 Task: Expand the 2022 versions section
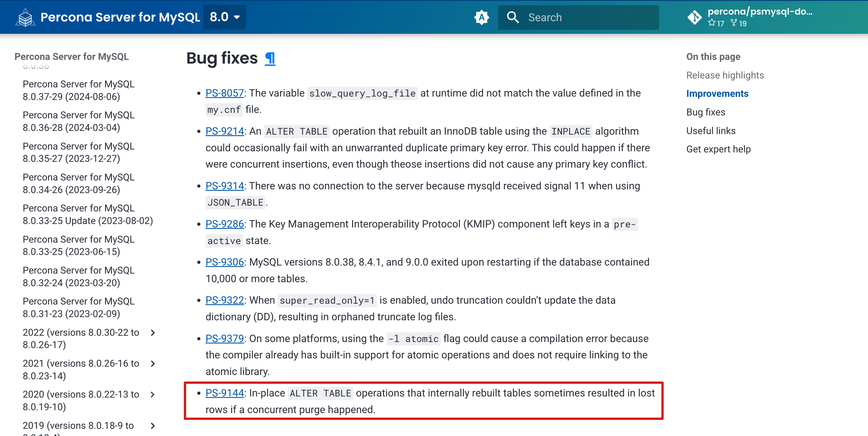pos(153,333)
